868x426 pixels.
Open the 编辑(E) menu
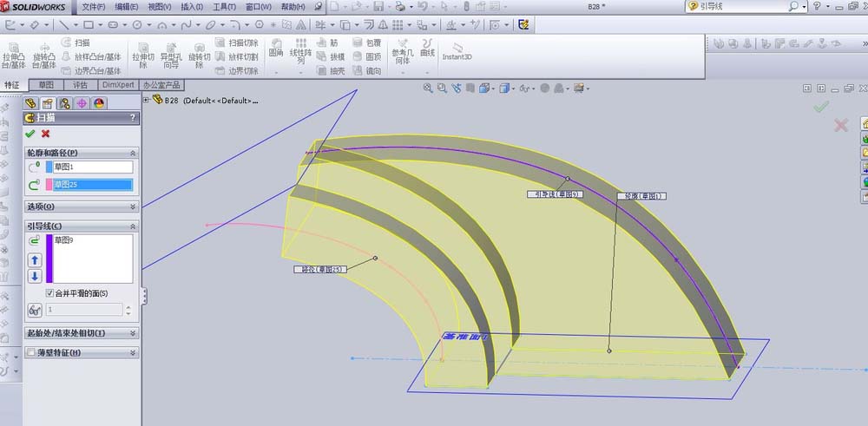pyautogui.click(x=127, y=7)
